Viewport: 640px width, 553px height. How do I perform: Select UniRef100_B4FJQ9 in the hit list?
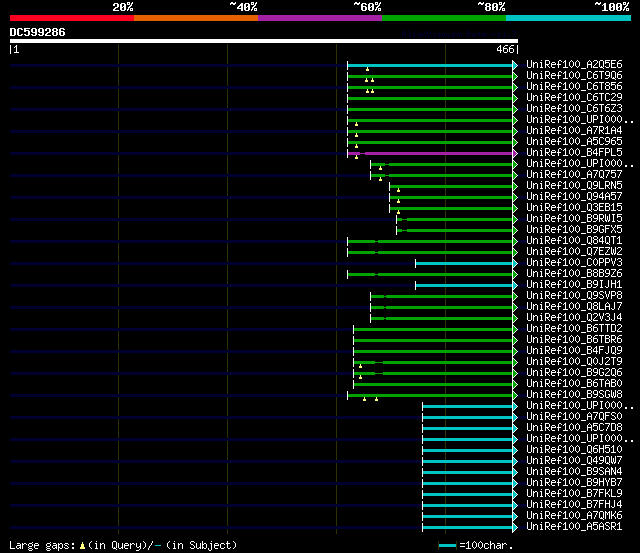pos(574,351)
